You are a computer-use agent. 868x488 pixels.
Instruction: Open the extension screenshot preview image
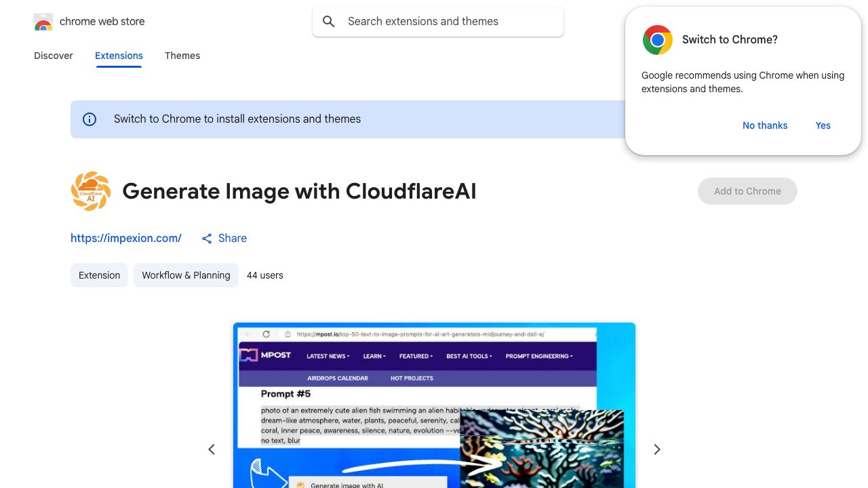pos(434,405)
